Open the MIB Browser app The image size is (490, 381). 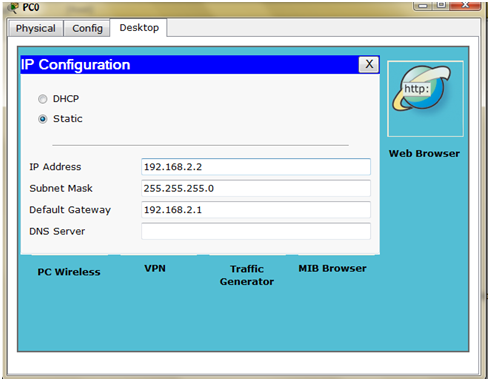pos(332,268)
